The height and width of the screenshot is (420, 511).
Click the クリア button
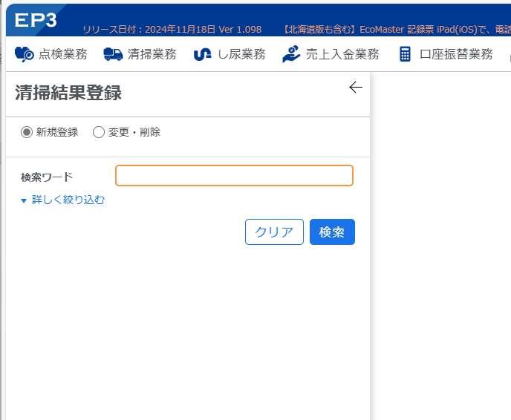pos(274,232)
